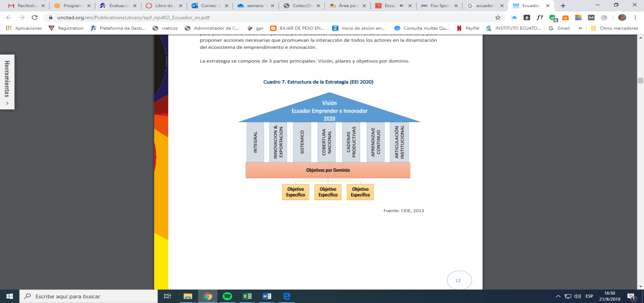Launch Excel from the taskbar
The width and height of the screenshot is (644, 303).
pyautogui.click(x=247, y=296)
